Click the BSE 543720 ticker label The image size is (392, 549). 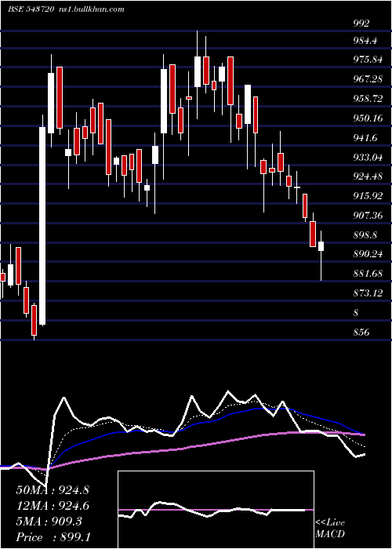tap(31, 9)
